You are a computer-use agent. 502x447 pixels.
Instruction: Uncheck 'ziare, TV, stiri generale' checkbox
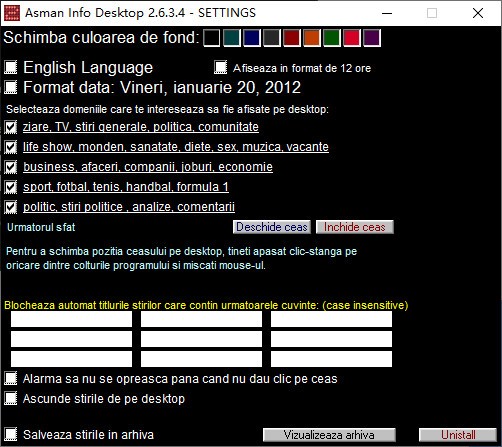coord(11,127)
